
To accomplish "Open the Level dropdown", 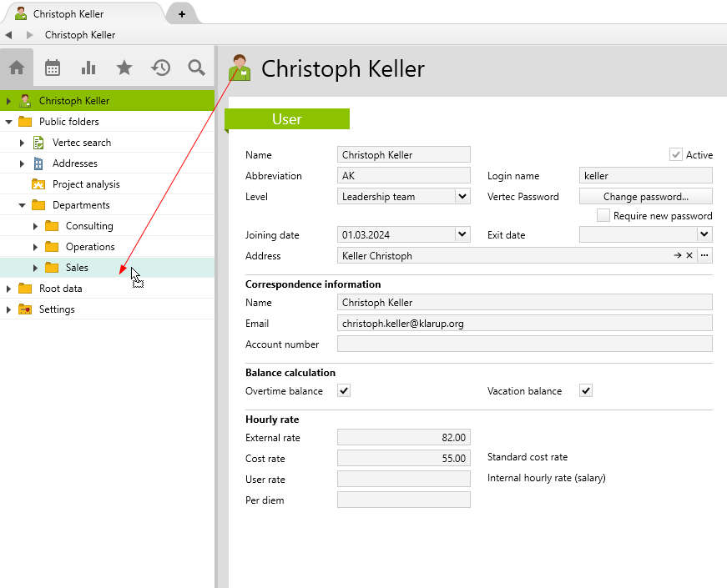I will click(x=462, y=197).
